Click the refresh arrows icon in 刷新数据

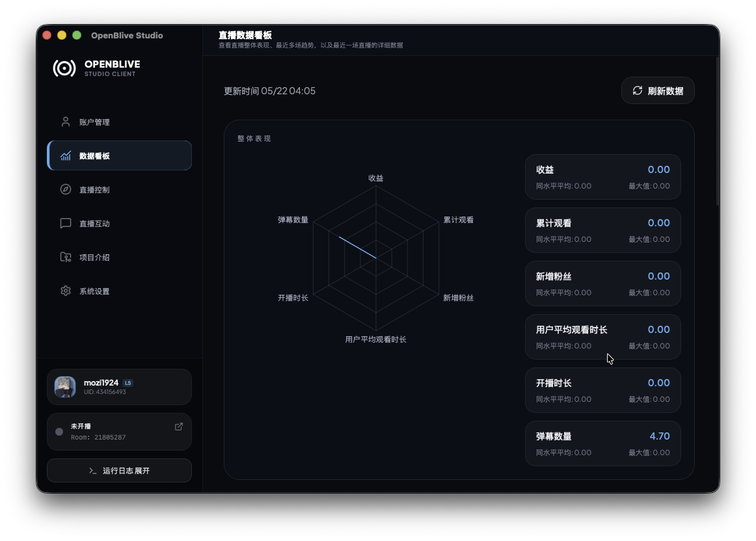[638, 90]
